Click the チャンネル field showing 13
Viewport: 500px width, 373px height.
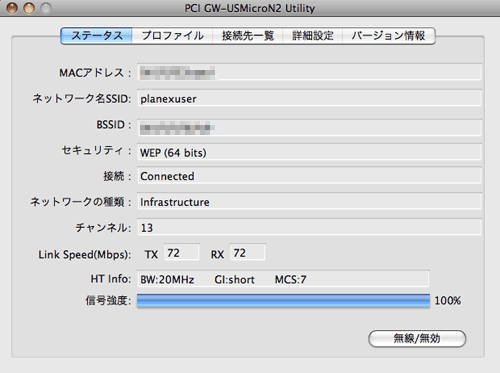click(309, 227)
